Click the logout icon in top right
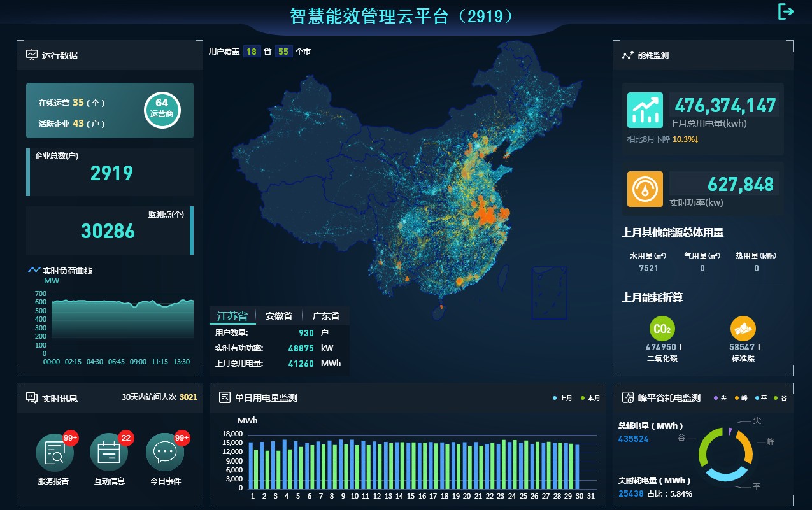The height and width of the screenshot is (510, 812). pyautogui.click(x=786, y=11)
